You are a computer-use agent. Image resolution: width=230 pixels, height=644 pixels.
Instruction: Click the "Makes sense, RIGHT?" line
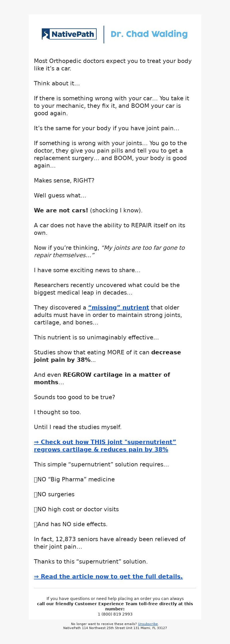coord(64,180)
